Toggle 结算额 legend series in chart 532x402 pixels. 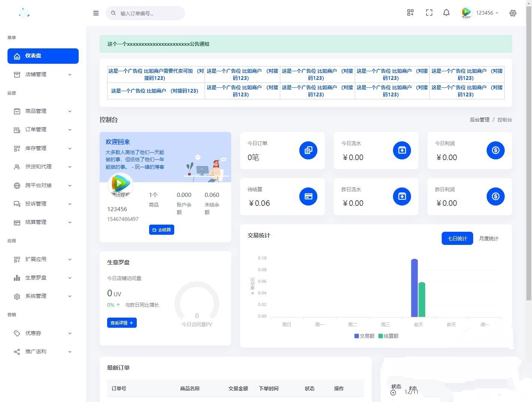pyautogui.click(x=389, y=336)
